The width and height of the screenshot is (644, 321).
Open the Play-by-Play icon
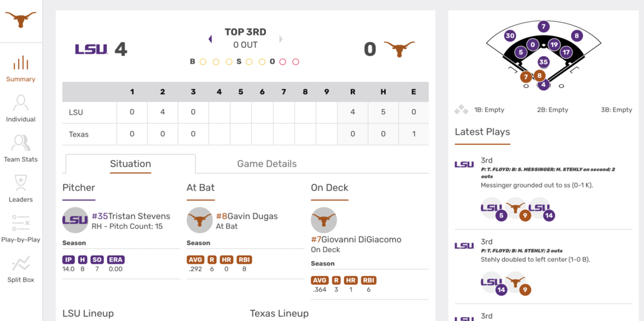point(21,229)
